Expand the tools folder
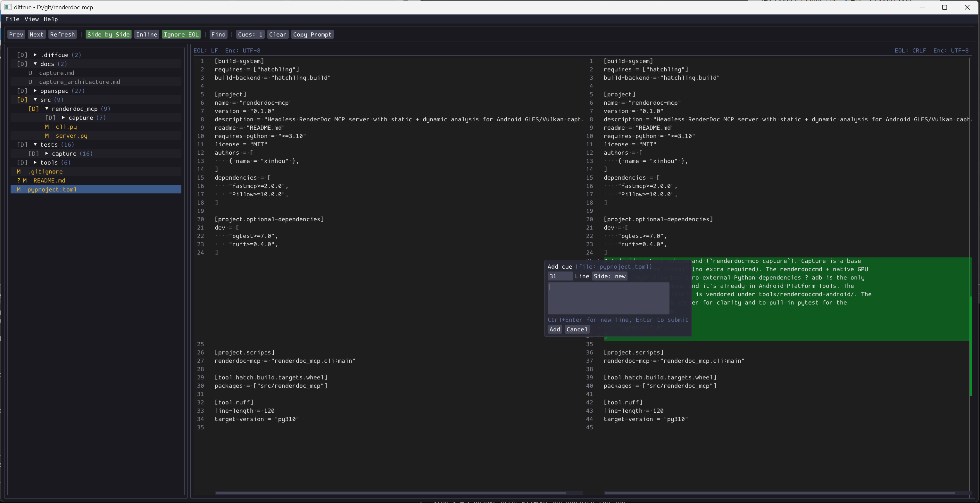This screenshot has width=980, height=503. pyautogui.click(x=35, y=162)
